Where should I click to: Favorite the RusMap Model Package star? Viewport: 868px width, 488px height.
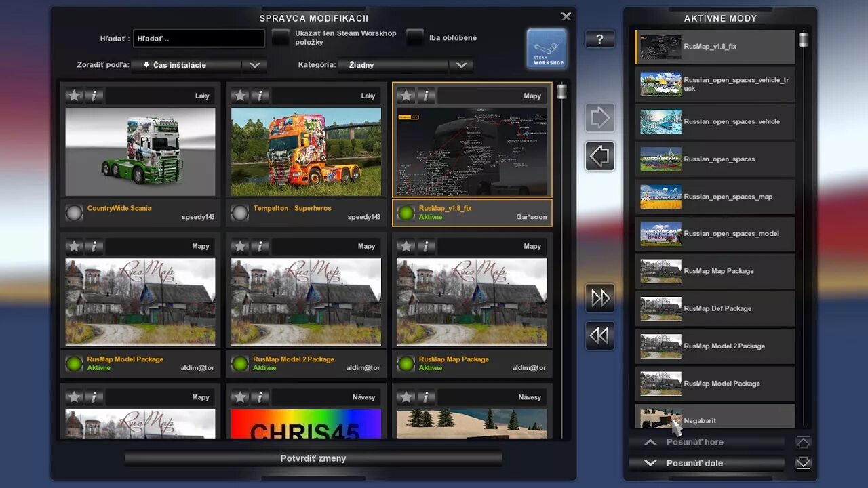(x=75, y=246)
